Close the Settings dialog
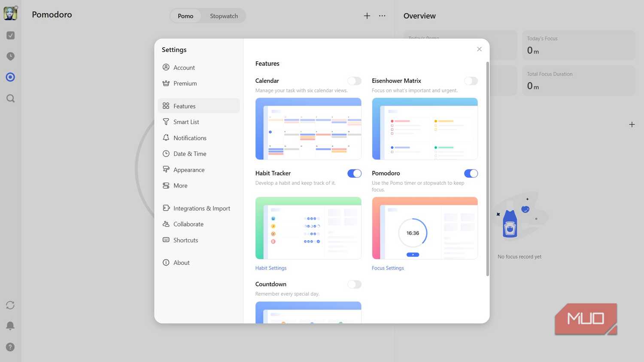This screenshot has height=362, width=644. click(x=479, y=49)
